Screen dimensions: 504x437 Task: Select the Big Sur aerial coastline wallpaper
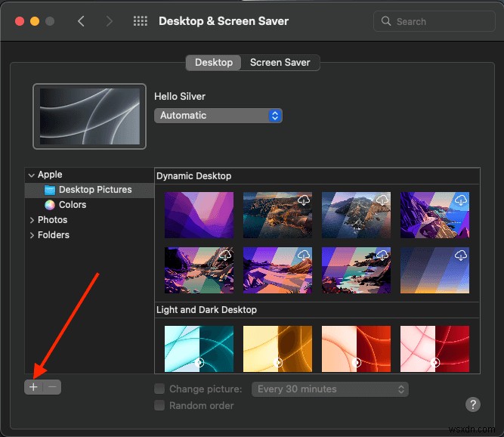277,215
